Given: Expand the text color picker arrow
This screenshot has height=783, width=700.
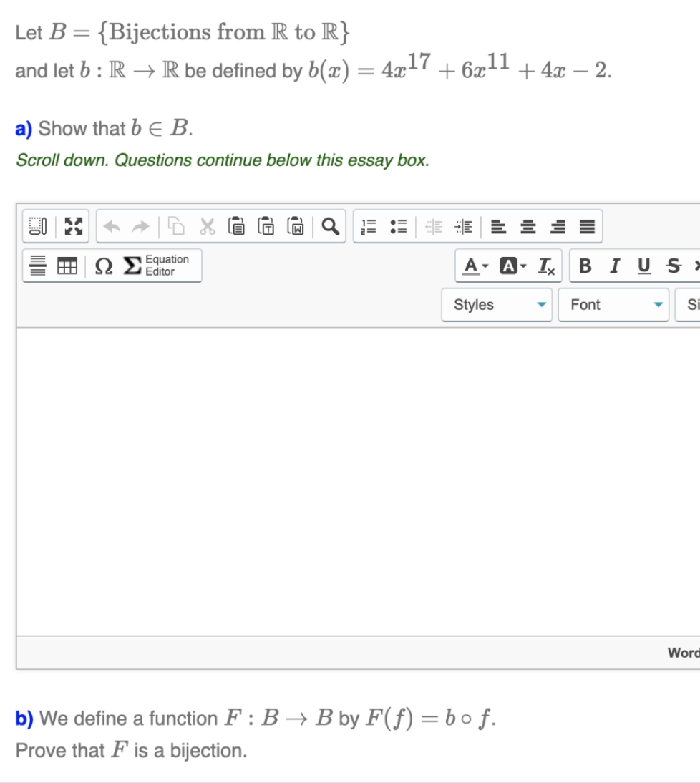Looking at the screenshot, I should [485, 266].
